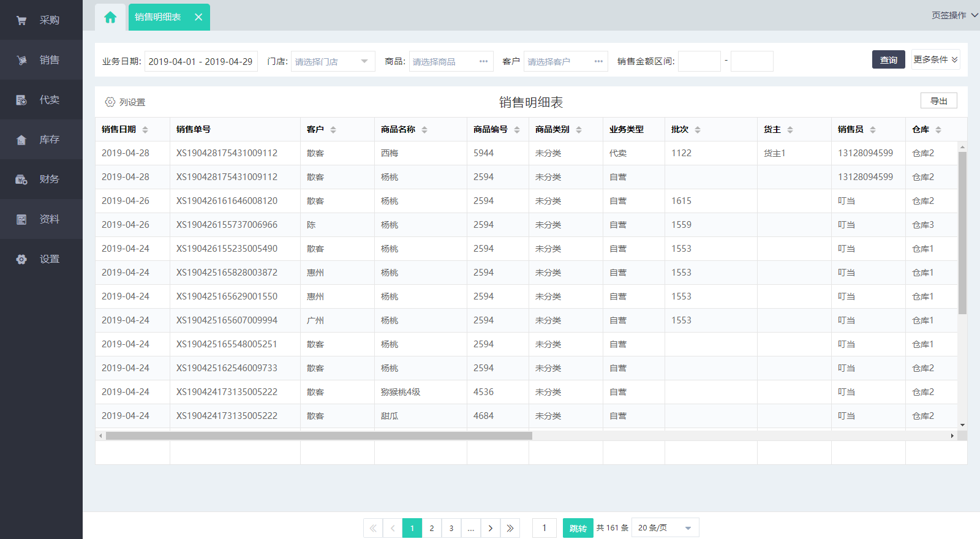
Task: Click the minimum 销售金额 input field
Action: [x=699, y=61]
